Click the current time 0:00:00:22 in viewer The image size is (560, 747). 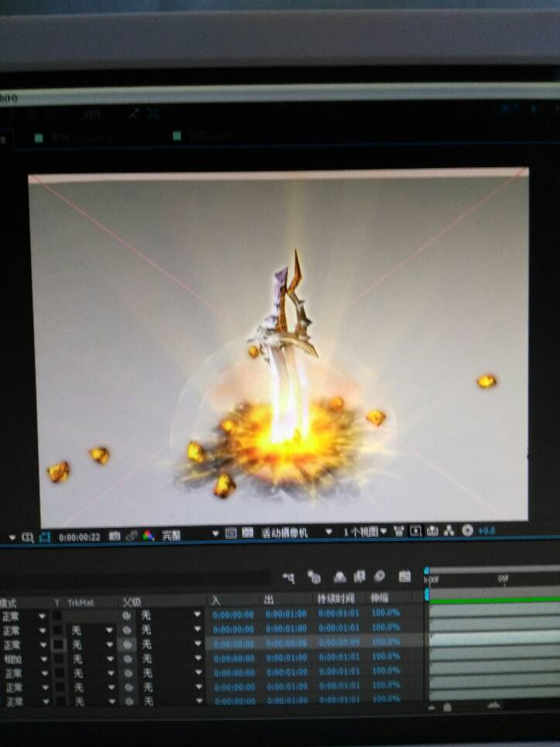79,537
